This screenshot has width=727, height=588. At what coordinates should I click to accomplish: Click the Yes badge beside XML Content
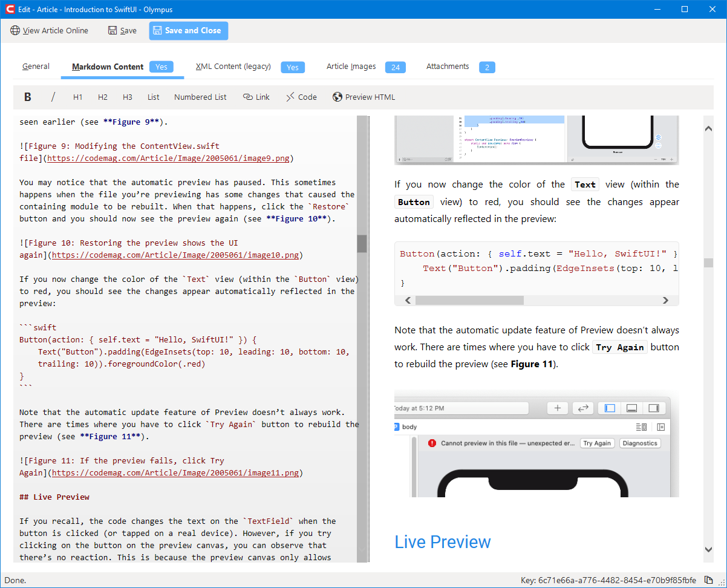pyautogui.click(x=293, y=67)
